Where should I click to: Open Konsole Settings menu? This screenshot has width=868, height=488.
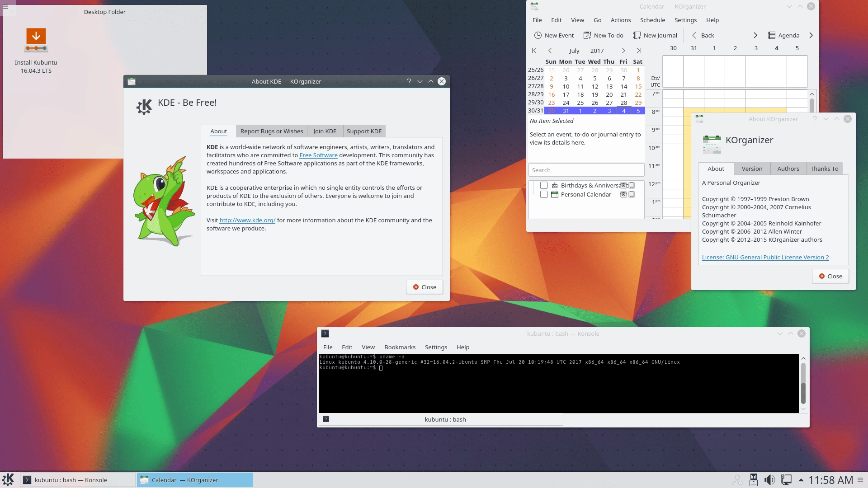[x=436, y=347]
